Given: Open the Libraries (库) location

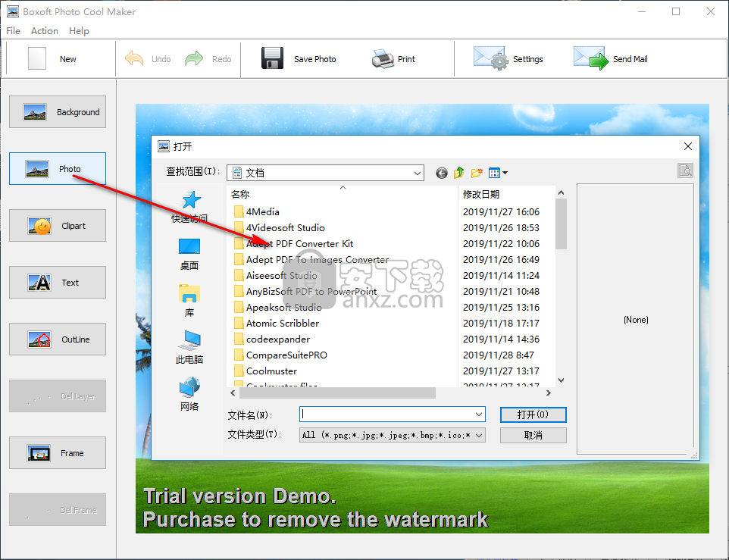Looking at the screenshot, I should [x=189, y=301].
